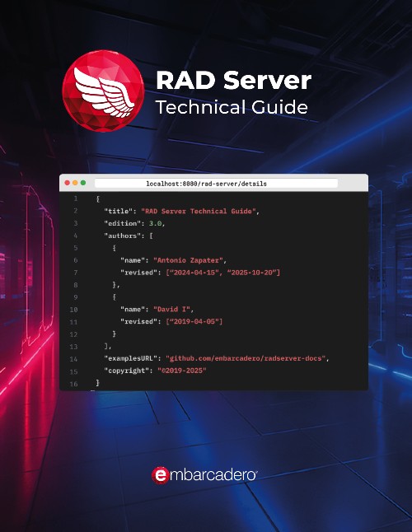Click the red close dot in the mock browser window

point(68,183)
